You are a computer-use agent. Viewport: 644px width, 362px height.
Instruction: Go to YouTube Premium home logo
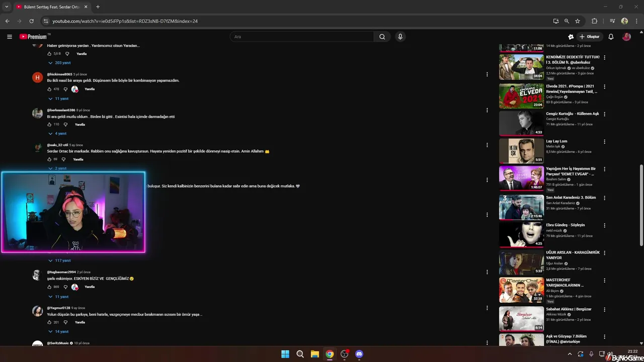pyautogui.click(x=34, y=37)
